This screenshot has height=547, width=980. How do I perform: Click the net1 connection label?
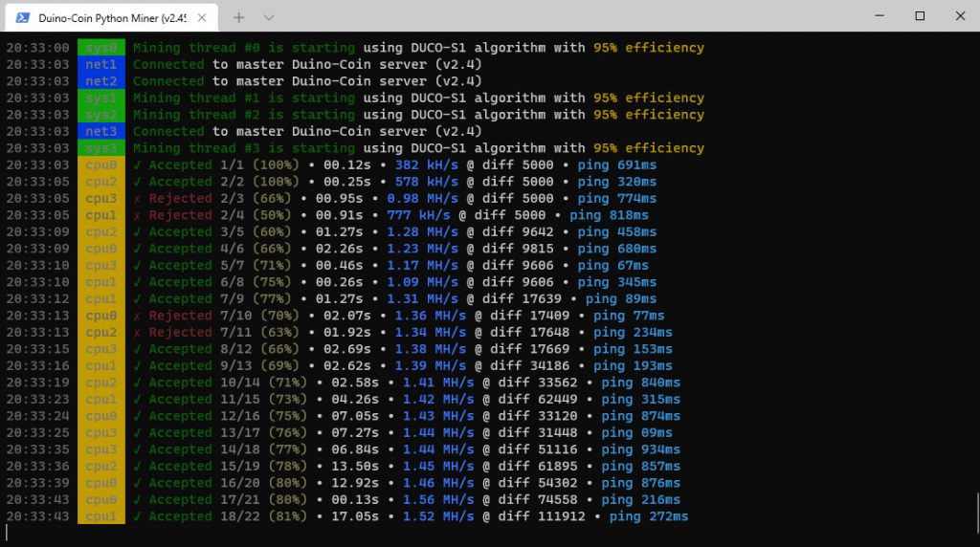(x=101, y=64)
